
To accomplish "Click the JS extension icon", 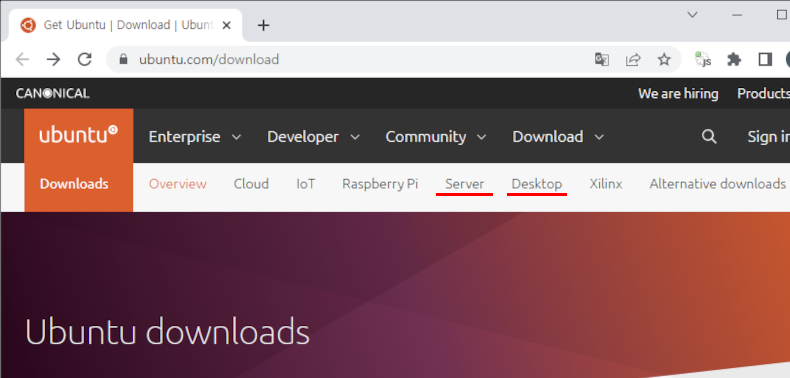I will (x=703, y=59).
